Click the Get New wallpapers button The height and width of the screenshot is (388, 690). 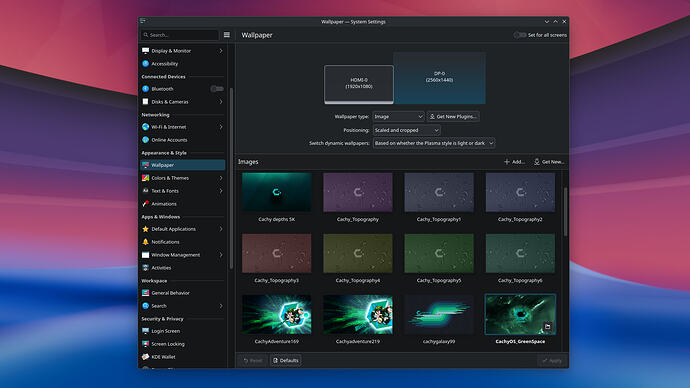click(549, 162)
